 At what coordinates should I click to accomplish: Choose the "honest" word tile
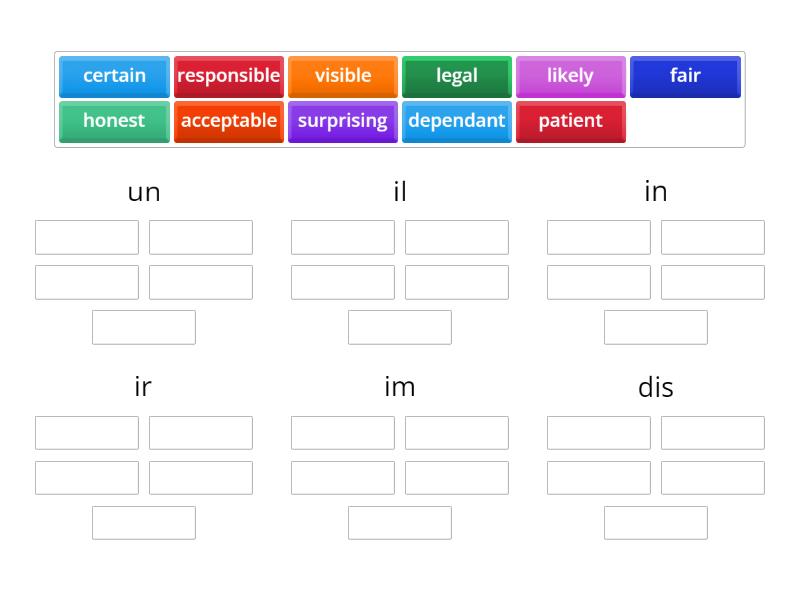(x=114, y=121)
